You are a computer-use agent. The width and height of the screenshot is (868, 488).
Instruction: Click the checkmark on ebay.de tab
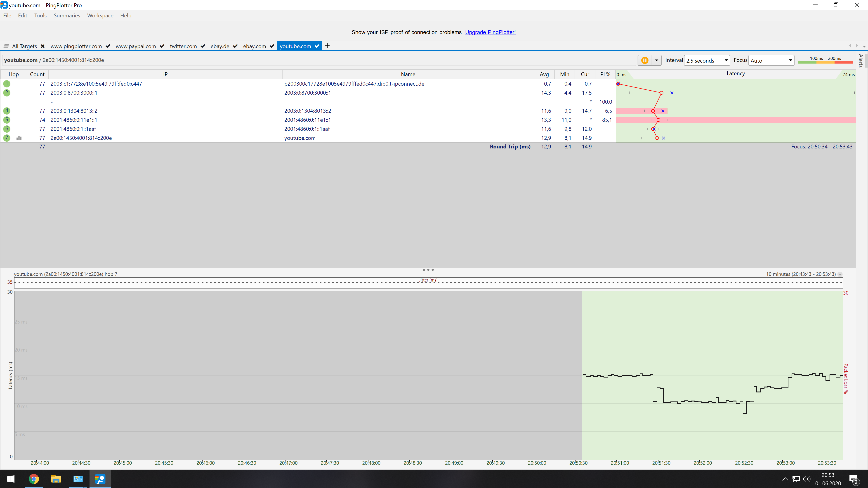click(235, 46)
